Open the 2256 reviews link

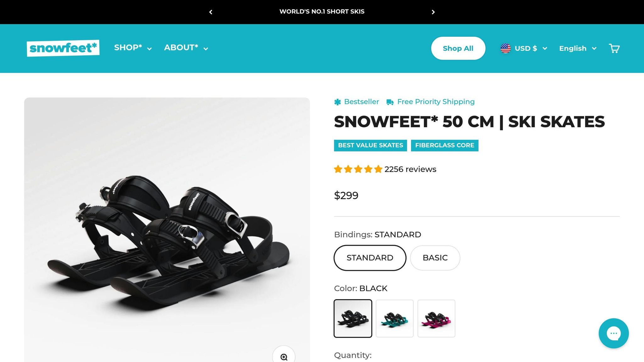[x=410, y=169]
